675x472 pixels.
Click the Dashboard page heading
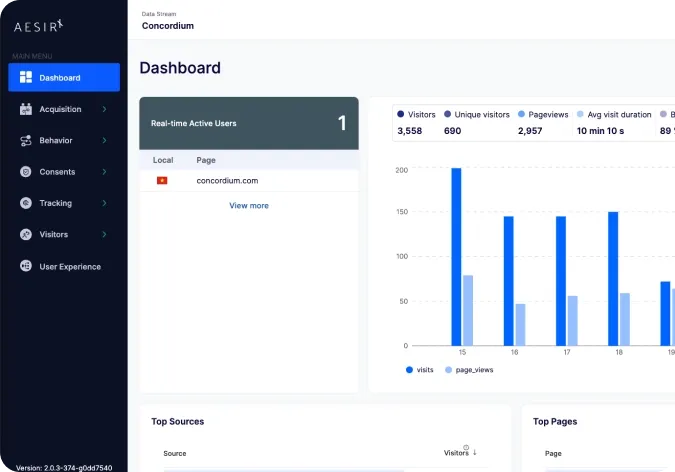[x=180, y=68]
